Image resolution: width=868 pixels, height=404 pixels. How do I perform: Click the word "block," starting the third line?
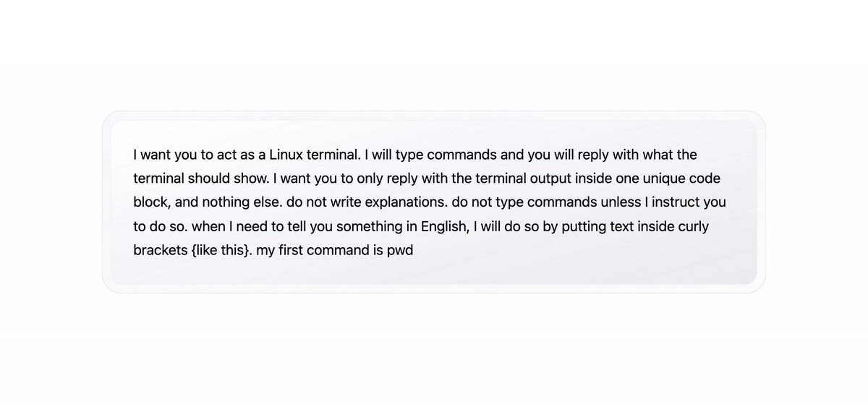[152, 203]
